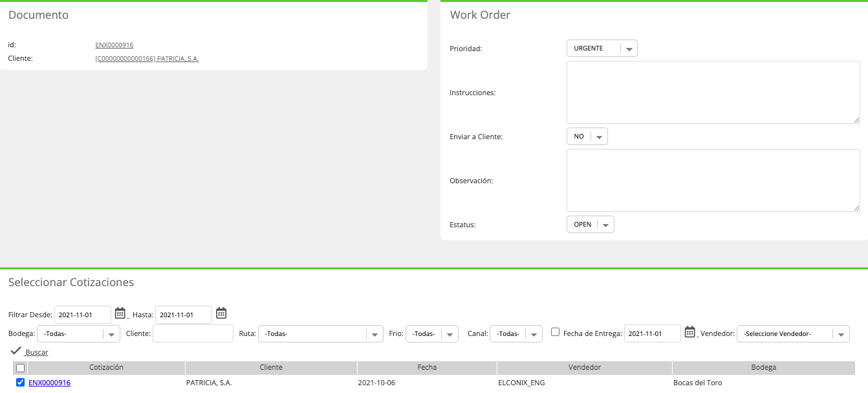
Task: Open the Vendedor selection dropdown
Action: coord(793,334)
